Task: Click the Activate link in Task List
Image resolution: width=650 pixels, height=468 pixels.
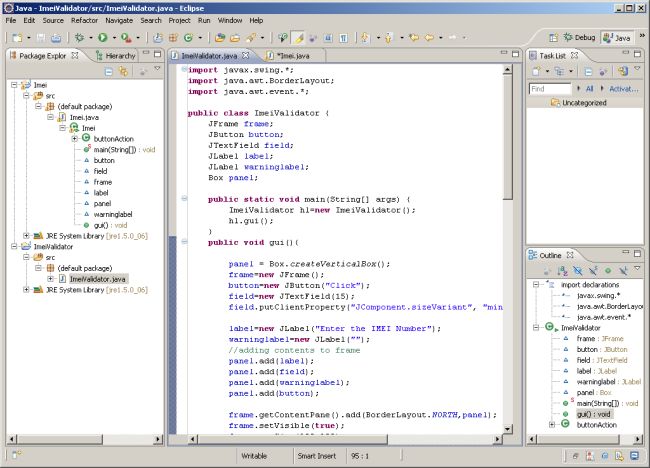Action: coord(624,89)
